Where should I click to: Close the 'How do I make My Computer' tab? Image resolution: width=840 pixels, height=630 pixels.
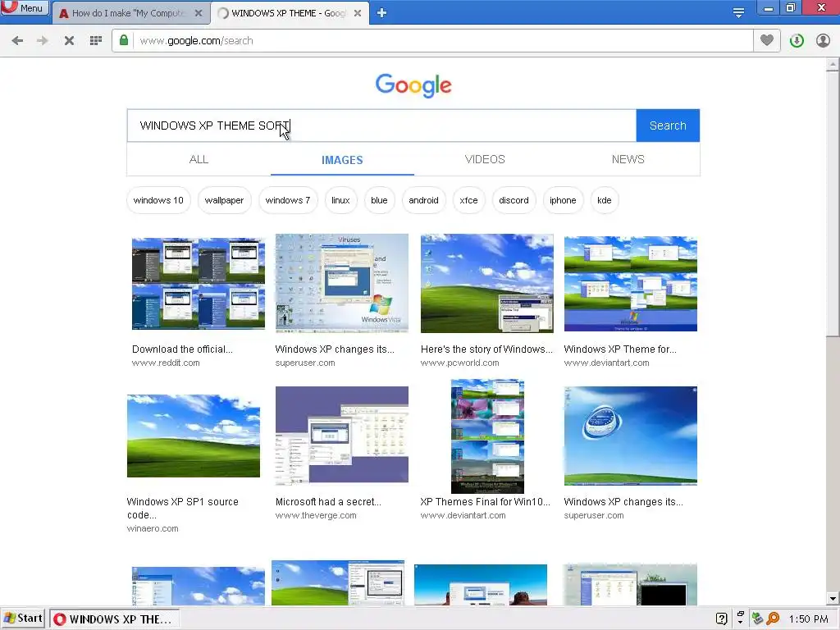pos(199,13)
